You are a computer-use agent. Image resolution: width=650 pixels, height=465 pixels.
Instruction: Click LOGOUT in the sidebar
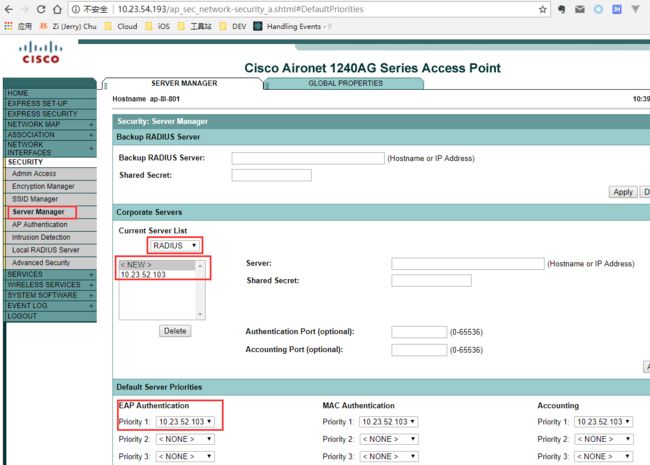click(x=22, y=316)
